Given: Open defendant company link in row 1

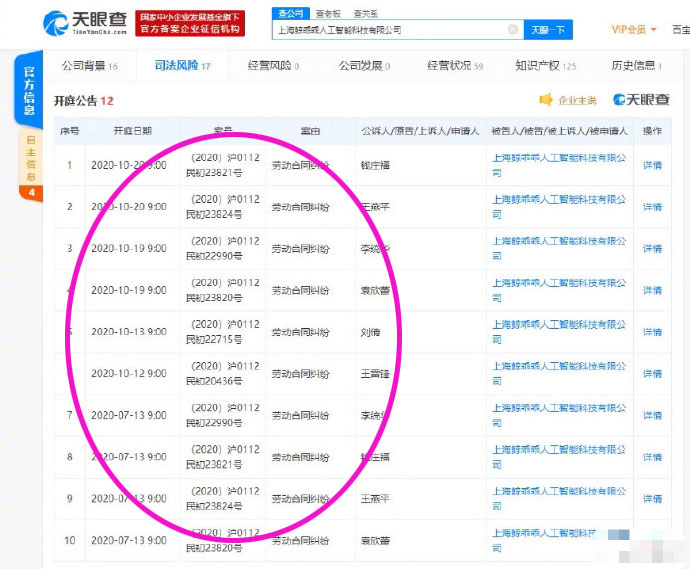Looking at the screenshot, I should pos(559,165).
